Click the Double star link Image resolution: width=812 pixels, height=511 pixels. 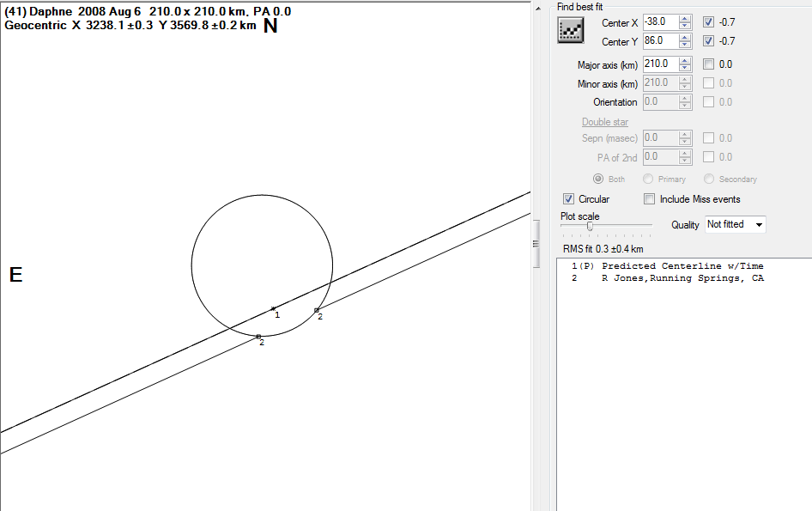tap(605, 122)
